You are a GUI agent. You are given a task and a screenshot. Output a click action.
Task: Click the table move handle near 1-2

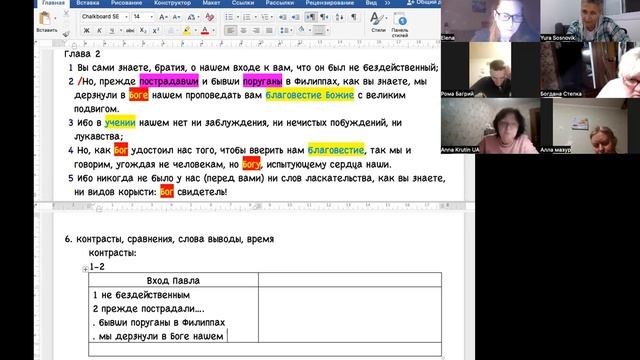85,269
